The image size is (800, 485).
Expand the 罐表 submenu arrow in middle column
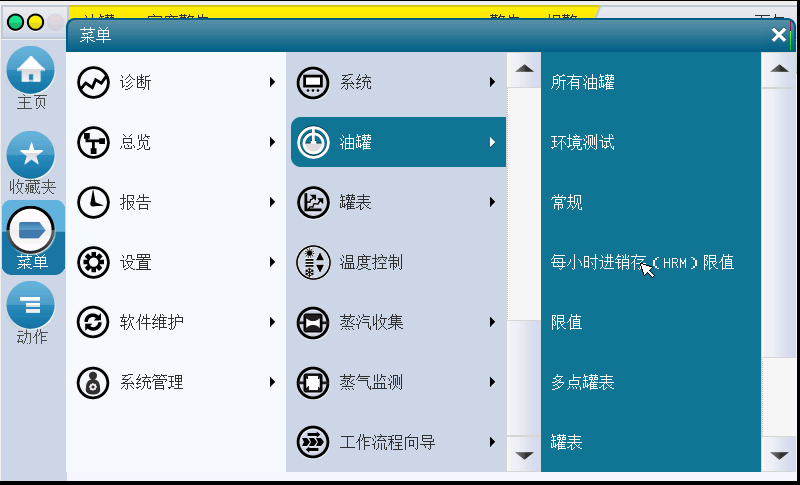(x=492, y=203)
